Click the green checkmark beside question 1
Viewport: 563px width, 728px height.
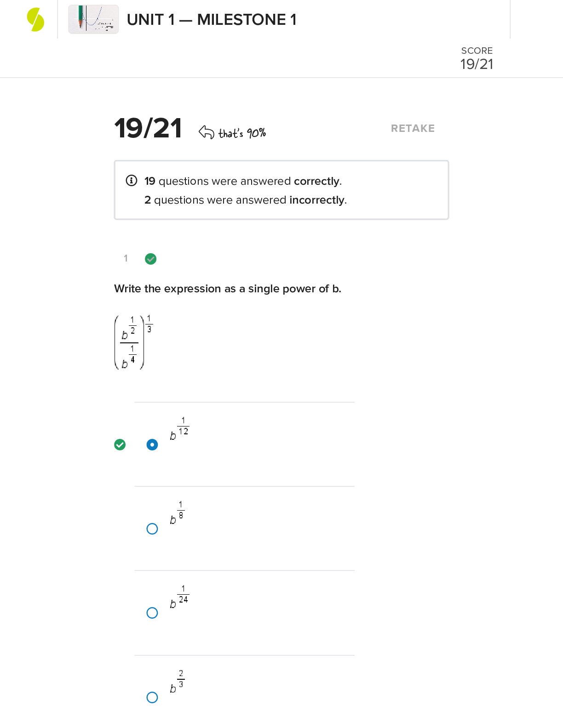[150, 259]
